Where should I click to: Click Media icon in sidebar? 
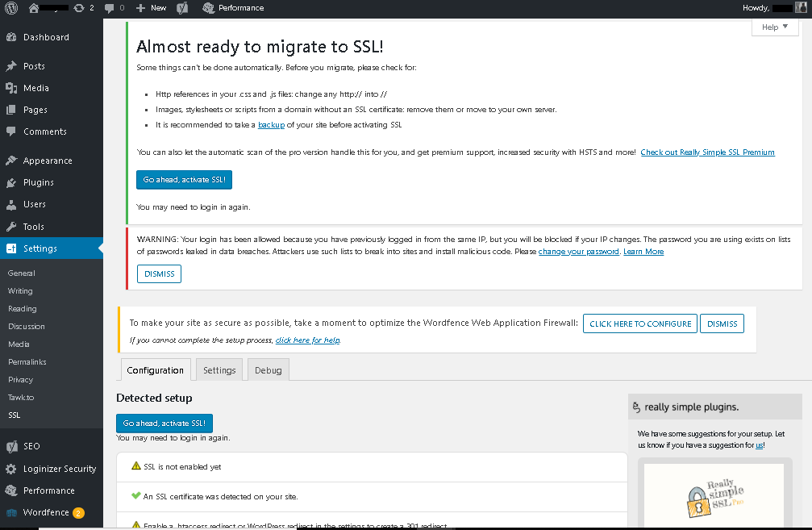(x=11, y=88)
